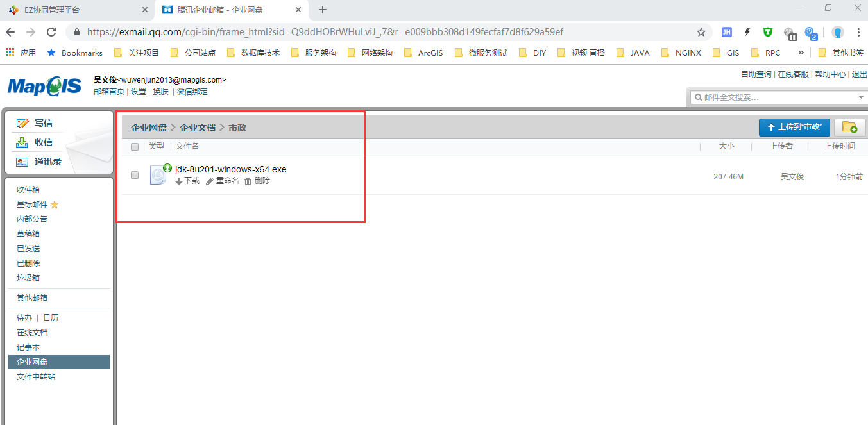Image resolution: width=868 pixels, height=425 pixels.
Task: Expand the mail search options dropdown arrow
Action: (861, 97)
